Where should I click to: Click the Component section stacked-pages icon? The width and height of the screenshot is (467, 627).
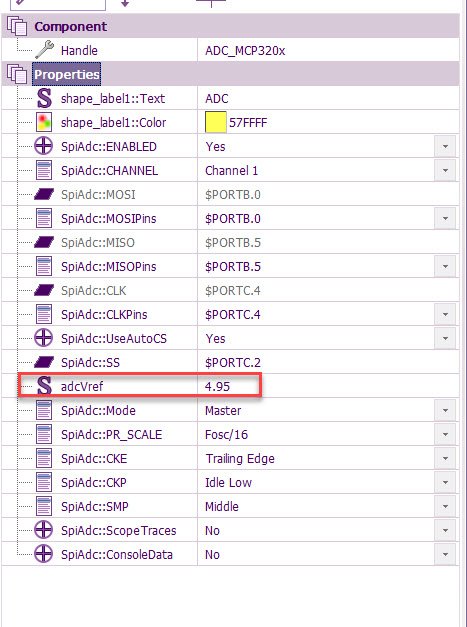pos(17,26)
